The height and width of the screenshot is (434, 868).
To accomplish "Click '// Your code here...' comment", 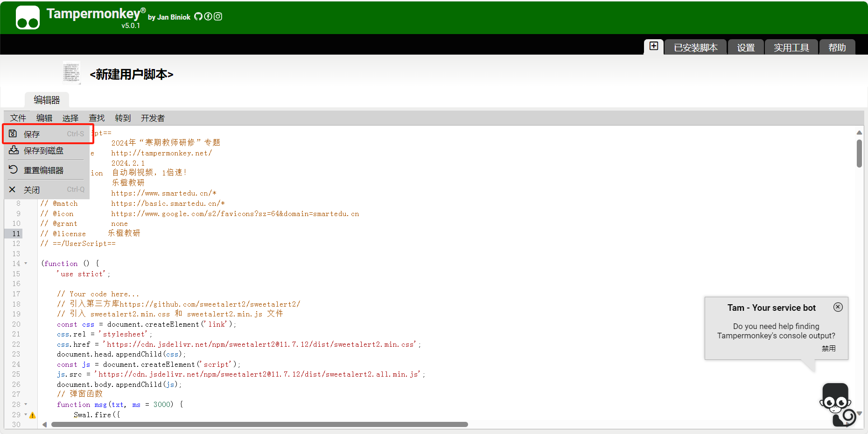I will coord(98,294).
